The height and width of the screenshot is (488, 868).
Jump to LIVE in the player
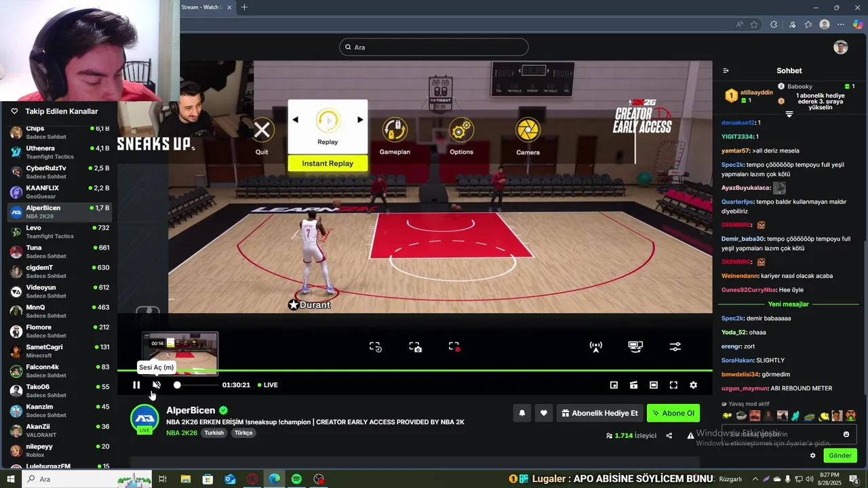pos(267,385)
